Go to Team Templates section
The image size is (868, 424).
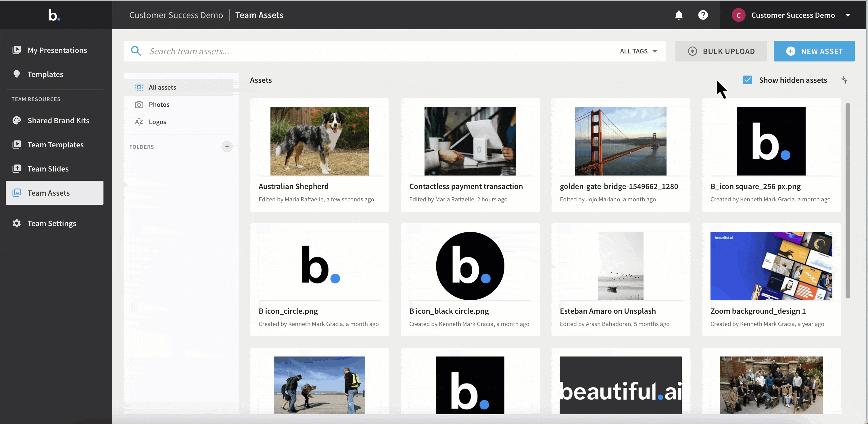point(55,145)
